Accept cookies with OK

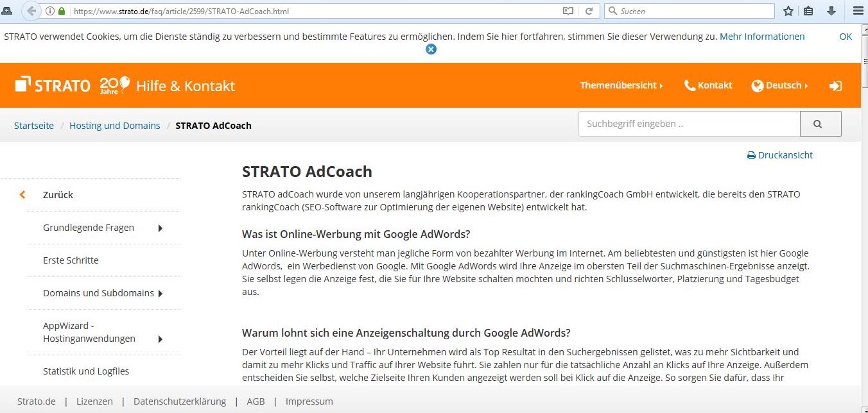tap(846, 37)
